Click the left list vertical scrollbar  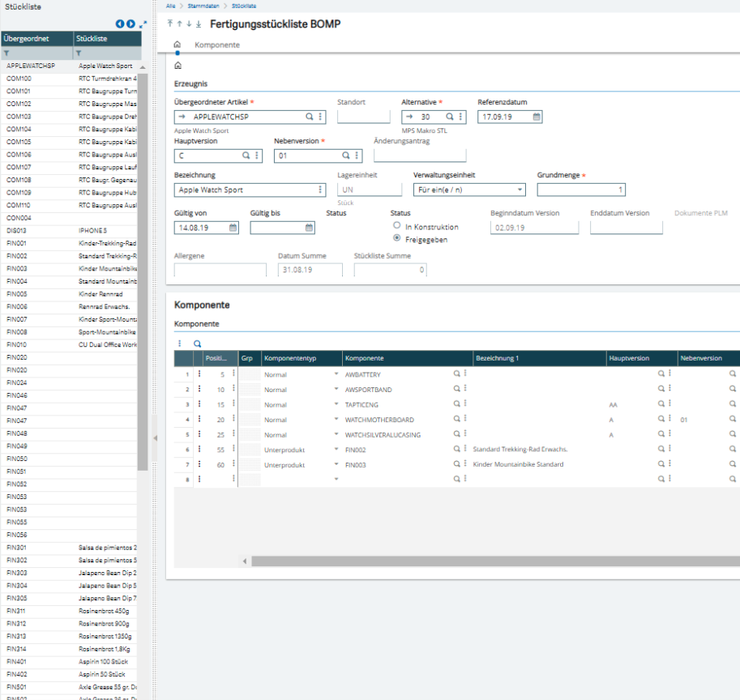tap(143, 271)
